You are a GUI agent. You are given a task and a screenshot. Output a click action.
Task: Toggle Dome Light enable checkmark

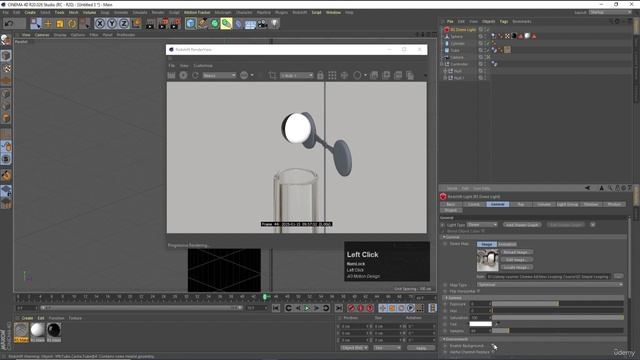(x=487, y=30)
